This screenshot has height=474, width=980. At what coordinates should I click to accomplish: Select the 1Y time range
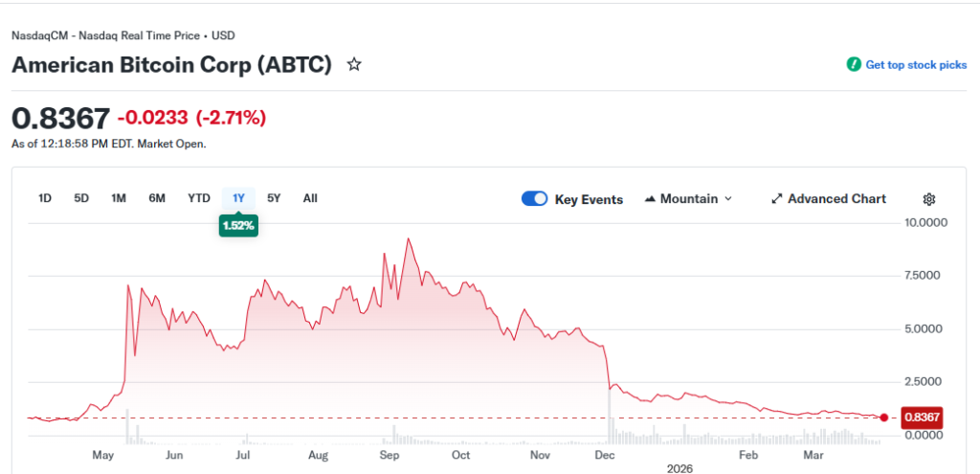[239, 198]
